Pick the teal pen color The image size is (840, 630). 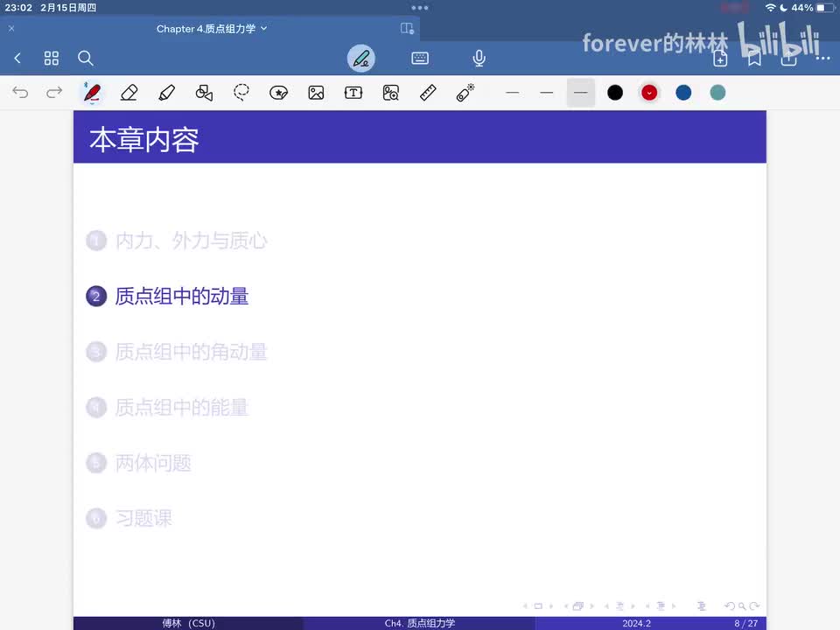click(717, 93)
